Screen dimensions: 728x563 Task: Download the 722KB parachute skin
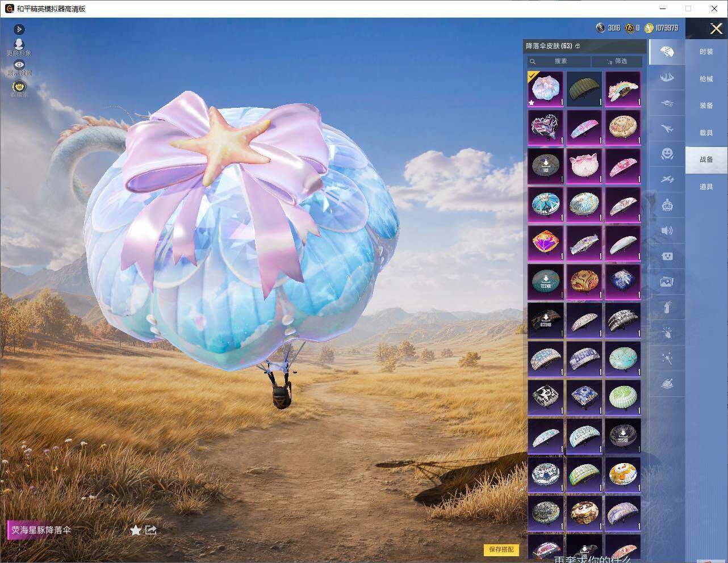[546, 281]
